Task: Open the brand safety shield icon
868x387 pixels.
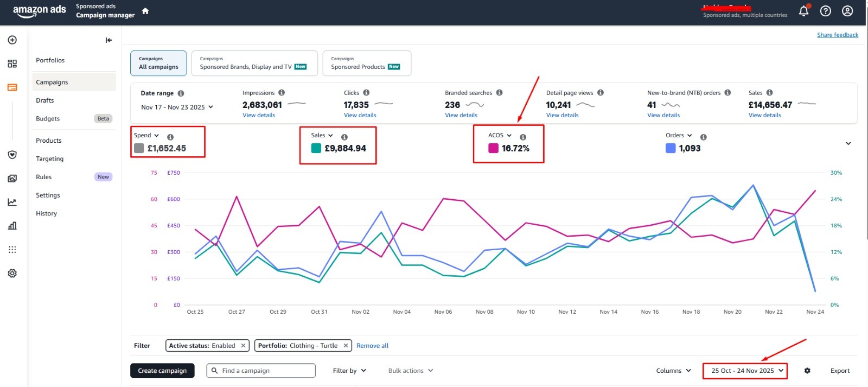Action: click(12, 155)
